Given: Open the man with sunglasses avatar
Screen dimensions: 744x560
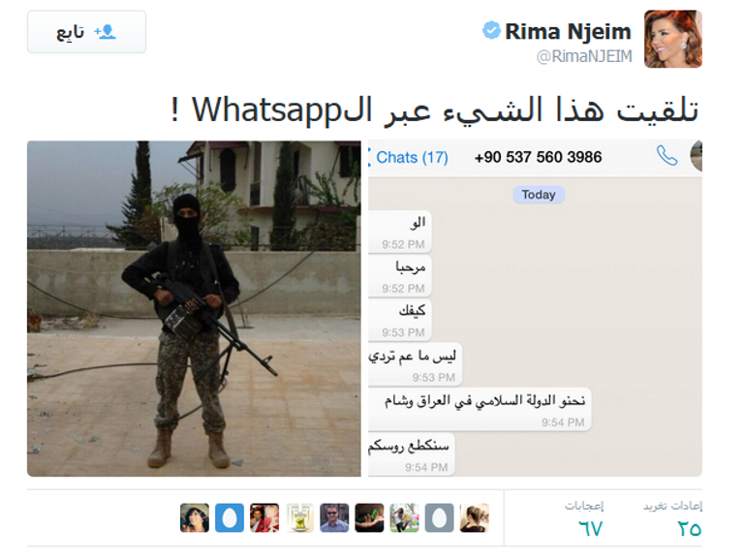Looking at the screenshot, I should [x=334, y=517].
